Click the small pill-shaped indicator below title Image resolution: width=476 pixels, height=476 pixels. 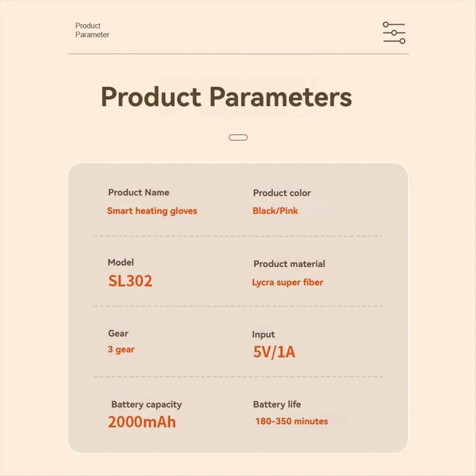point(238,137)
